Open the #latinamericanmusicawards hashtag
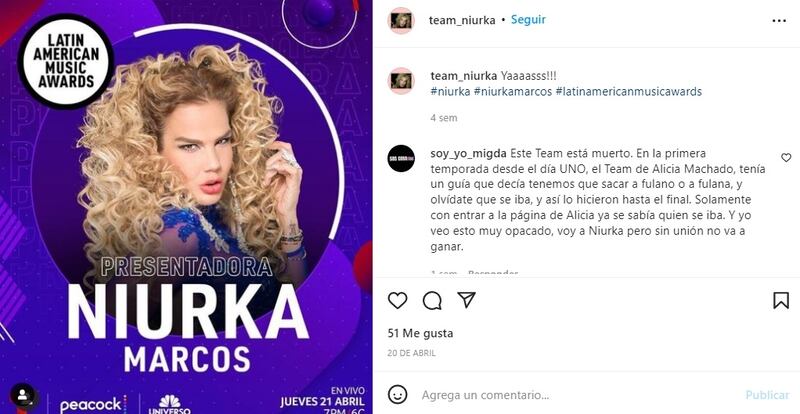The width and height of the screenshot is (800, 414). point(629,92)
